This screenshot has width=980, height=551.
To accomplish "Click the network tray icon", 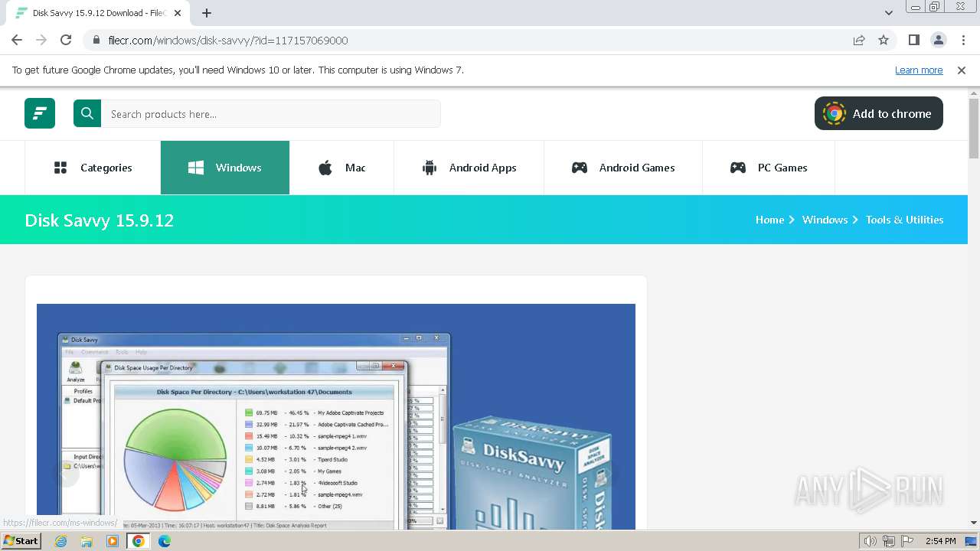I will (x=889, y=541).
